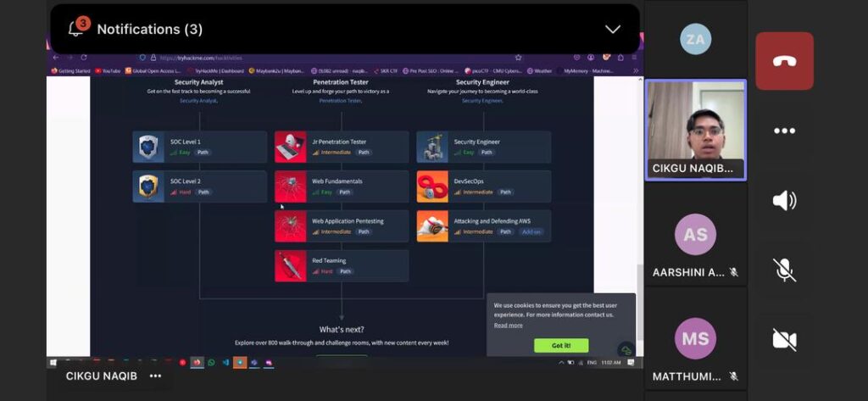Click the Red Teaming path icon

pos(290,265)
